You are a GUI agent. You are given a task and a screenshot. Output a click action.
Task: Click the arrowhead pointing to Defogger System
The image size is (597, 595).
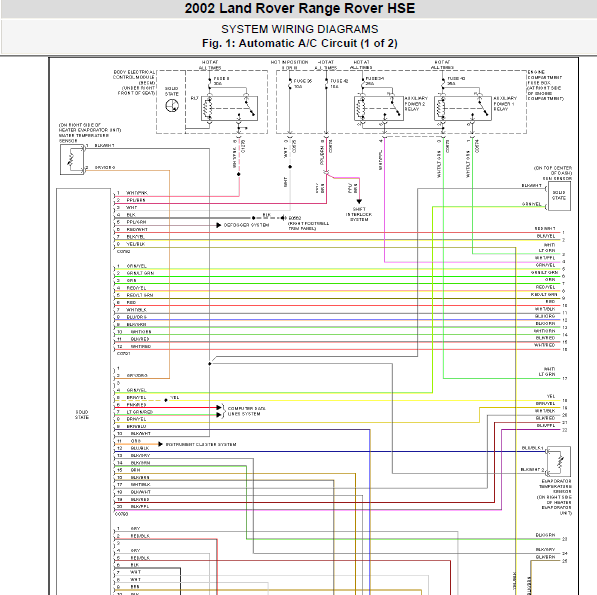pyautogui.click(x=219, y=225)
